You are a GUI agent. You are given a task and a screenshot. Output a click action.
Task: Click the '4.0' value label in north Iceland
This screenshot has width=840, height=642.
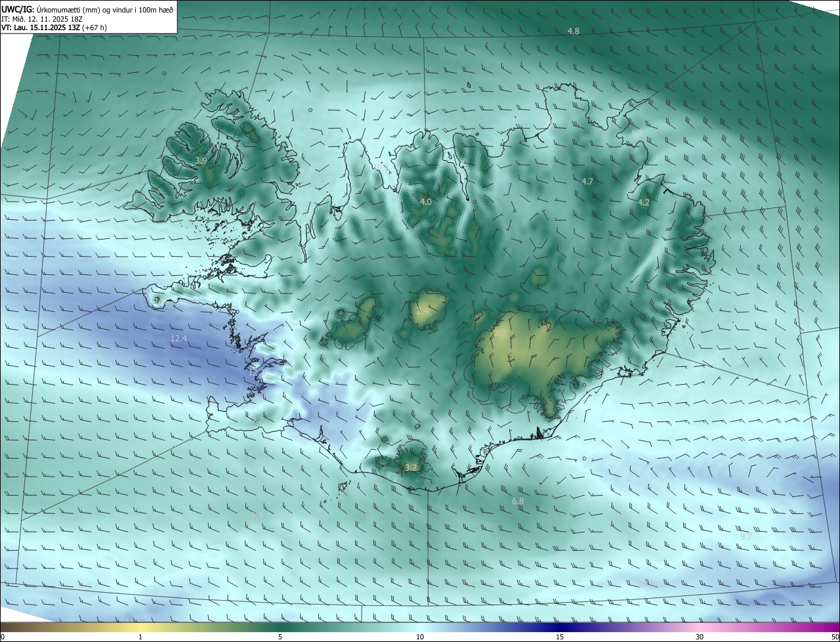click(x=426, y=202)
